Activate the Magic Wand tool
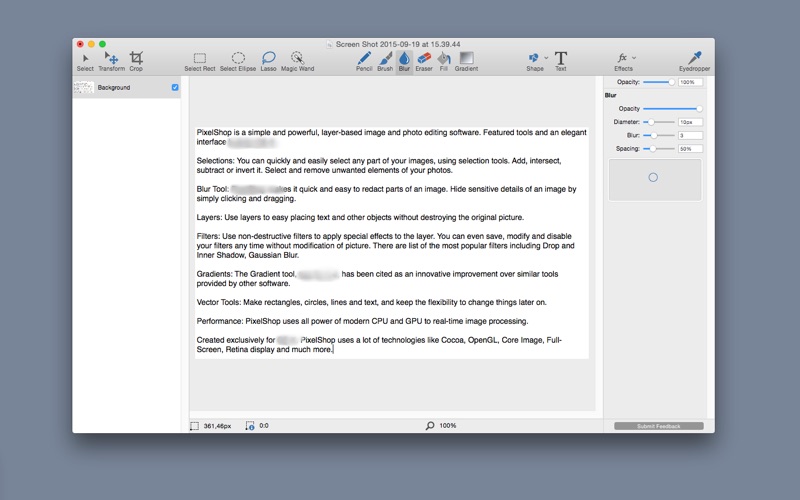 [x=297, y=62]
